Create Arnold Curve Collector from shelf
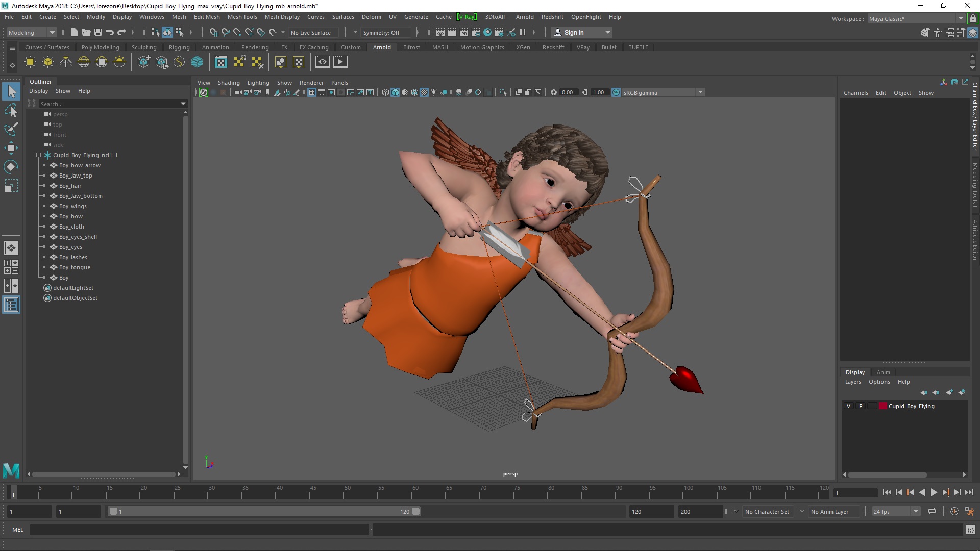 [179, 62]
